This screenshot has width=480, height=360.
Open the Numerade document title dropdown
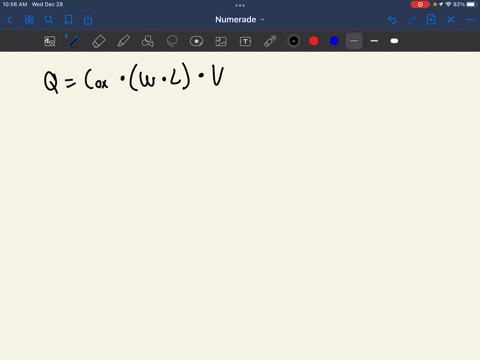[240, 20]
